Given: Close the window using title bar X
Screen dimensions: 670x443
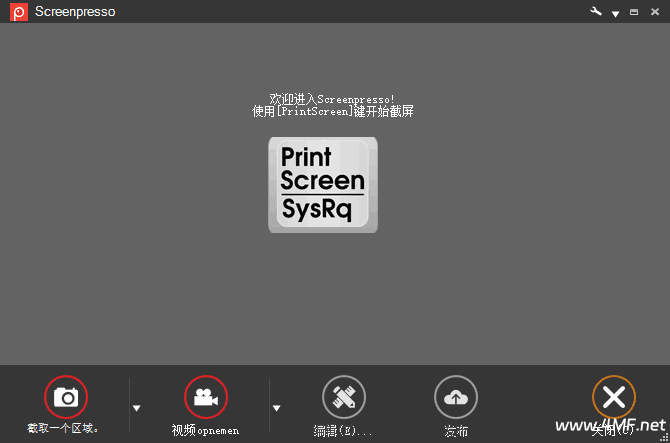Looking at the screenshot, I should click(x=654, y=12).
